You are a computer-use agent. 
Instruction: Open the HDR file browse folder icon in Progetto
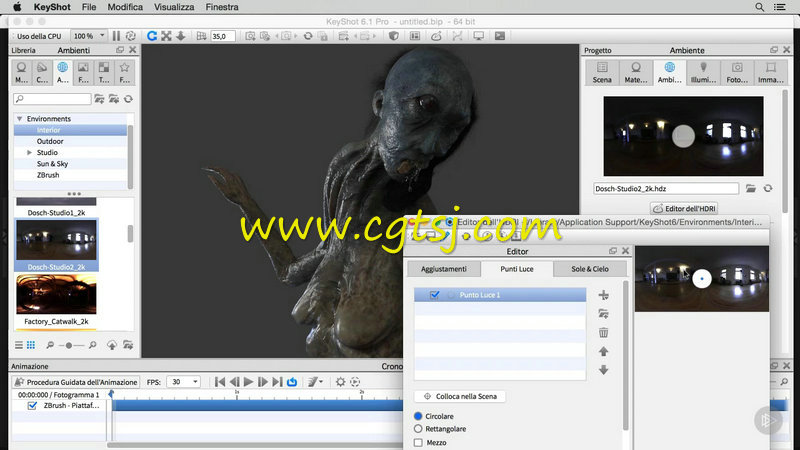pyautogui.click(x=751, y=188)
